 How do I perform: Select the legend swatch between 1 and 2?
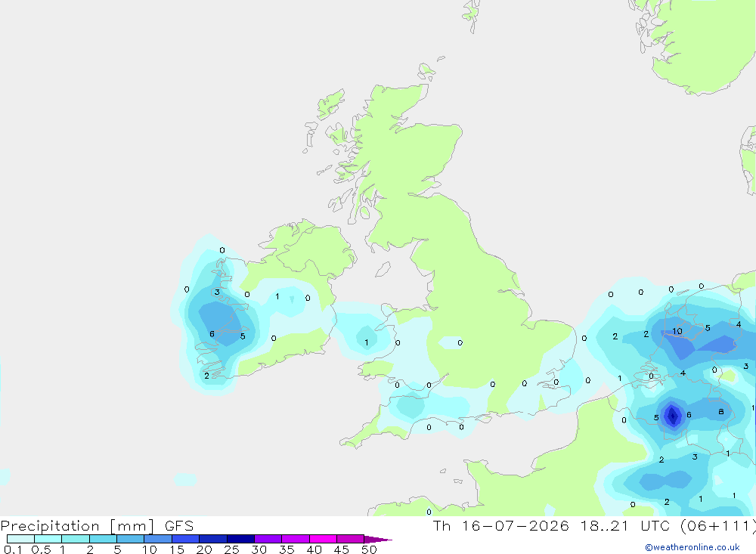point(75,539)
